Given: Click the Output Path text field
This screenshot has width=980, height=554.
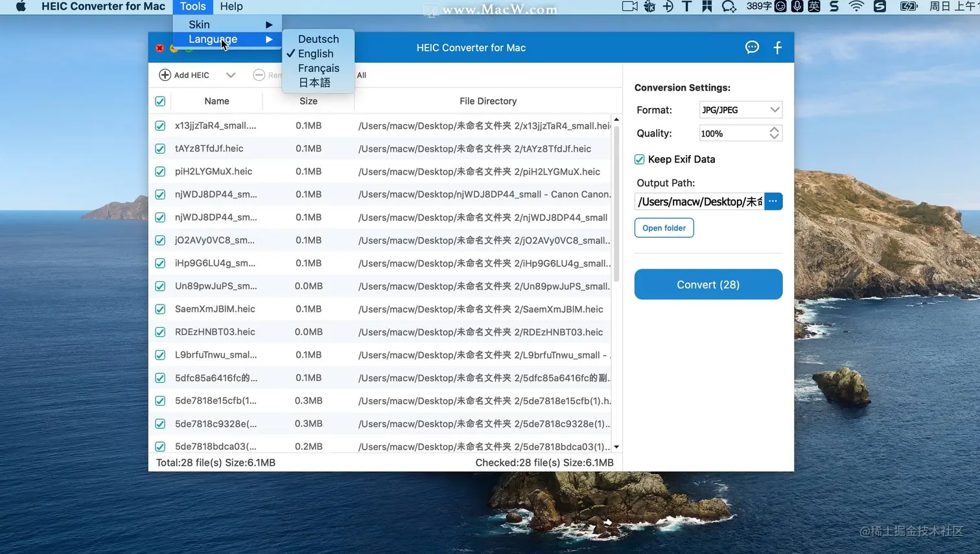Looking at the screenshot, I should (699, 202).
